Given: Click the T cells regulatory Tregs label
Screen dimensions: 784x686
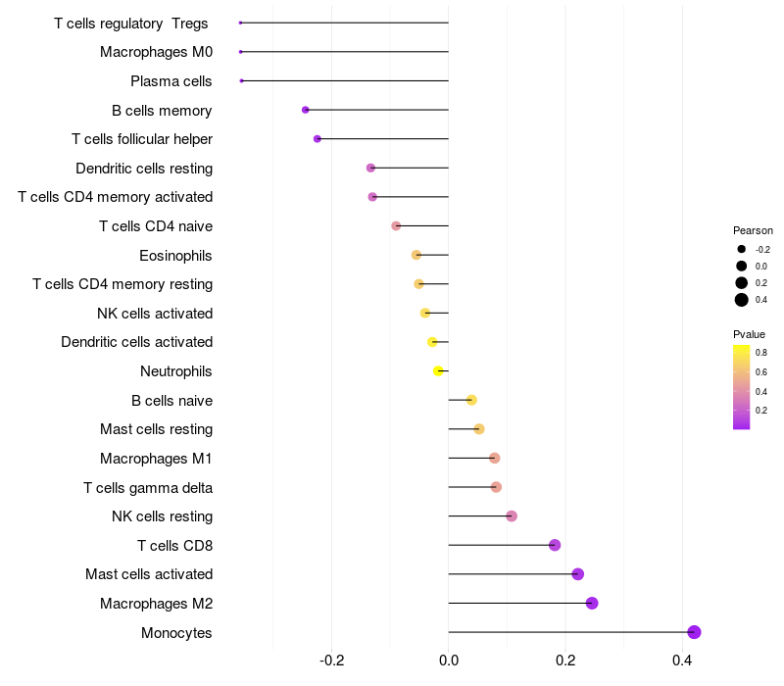Looking at the screenshot, I should pos(131,24).
